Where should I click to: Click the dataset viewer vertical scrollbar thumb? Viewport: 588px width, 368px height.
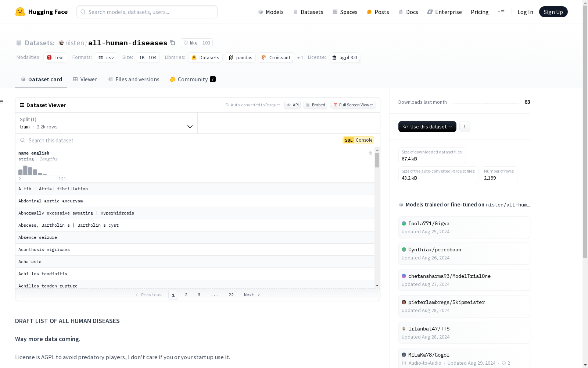[377, 160]
